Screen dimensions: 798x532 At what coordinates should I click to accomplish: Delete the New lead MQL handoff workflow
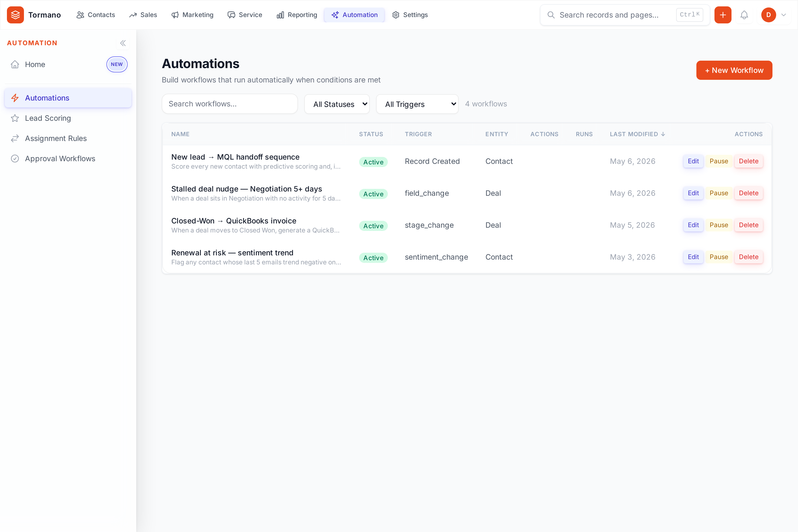(x=749, y=161)
